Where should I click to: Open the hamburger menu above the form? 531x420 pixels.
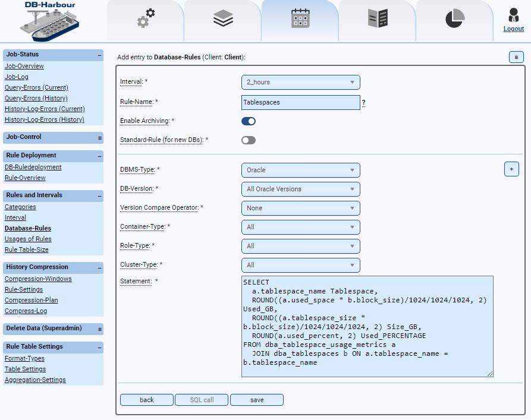[515, 56]
